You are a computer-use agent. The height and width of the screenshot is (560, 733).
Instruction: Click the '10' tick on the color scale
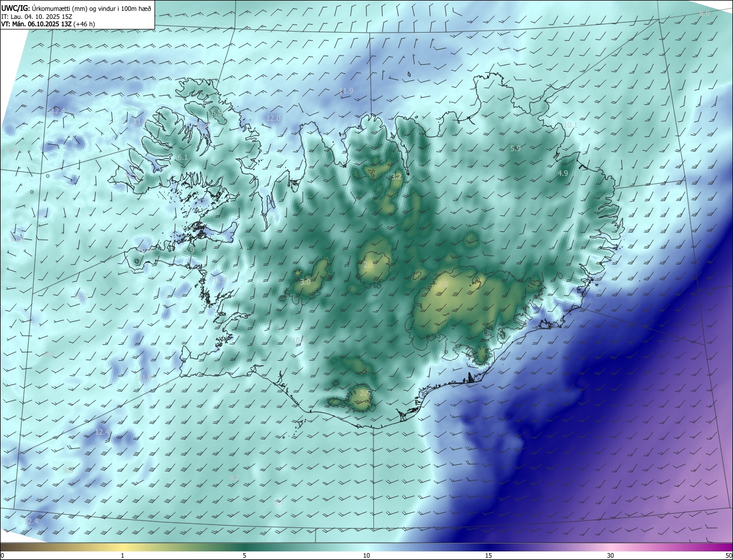366,556
